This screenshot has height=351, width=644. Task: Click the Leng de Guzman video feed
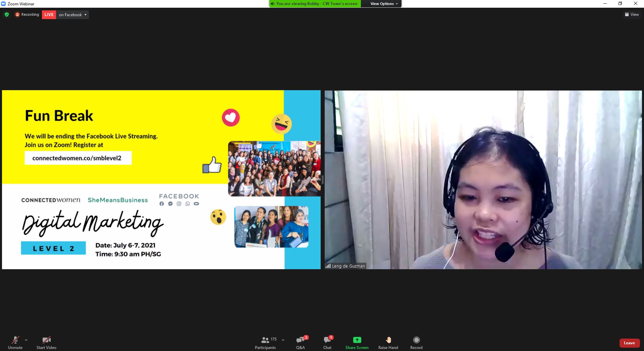pos(483,180)
